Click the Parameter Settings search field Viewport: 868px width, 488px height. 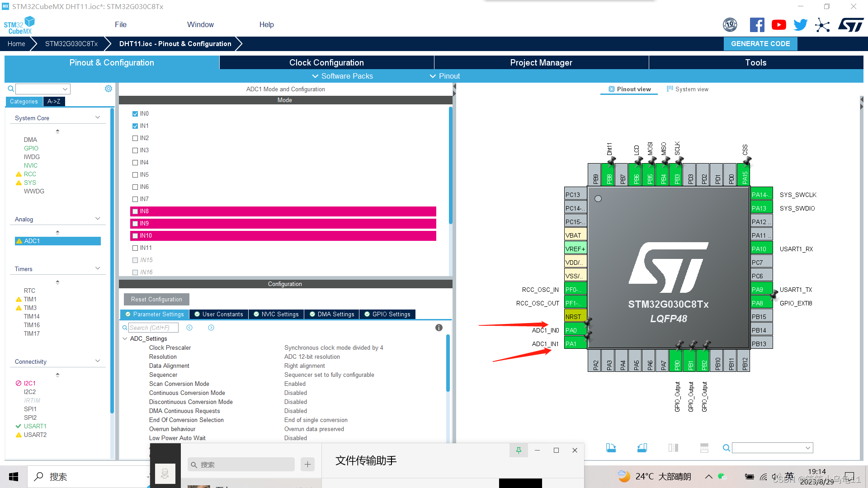coord(153,327)
